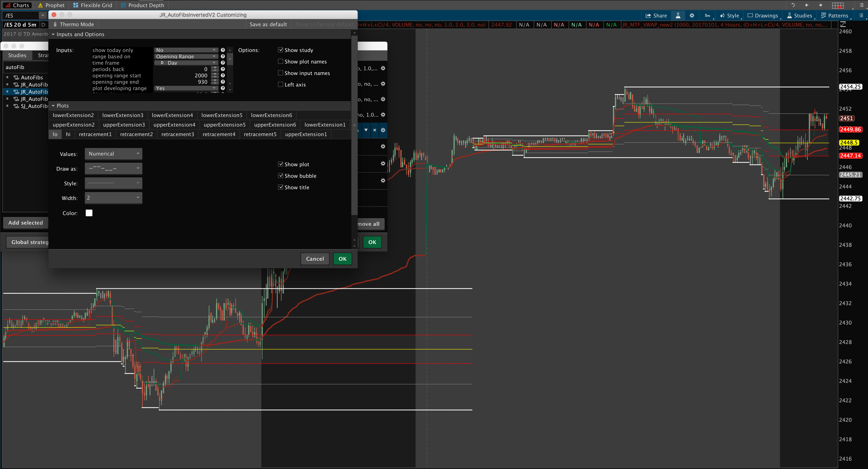Click the white plot Color swatch
The image size is (868, 469).
coord(89,213)
